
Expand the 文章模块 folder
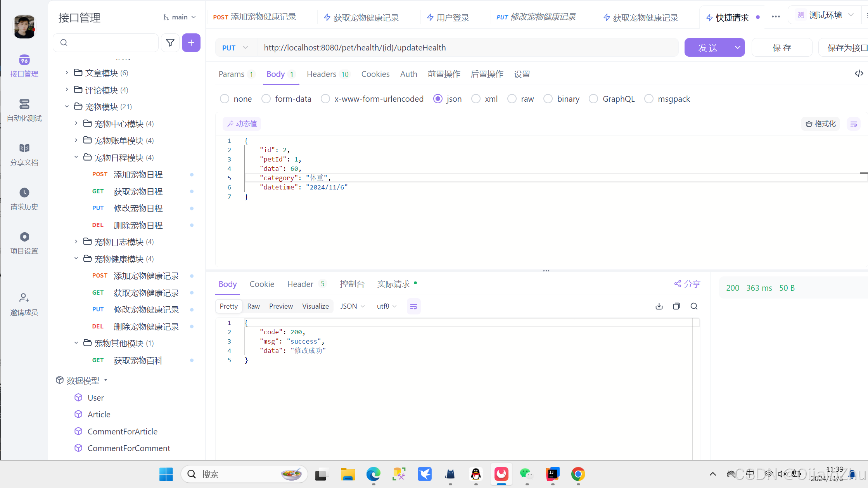coord(67,73)
